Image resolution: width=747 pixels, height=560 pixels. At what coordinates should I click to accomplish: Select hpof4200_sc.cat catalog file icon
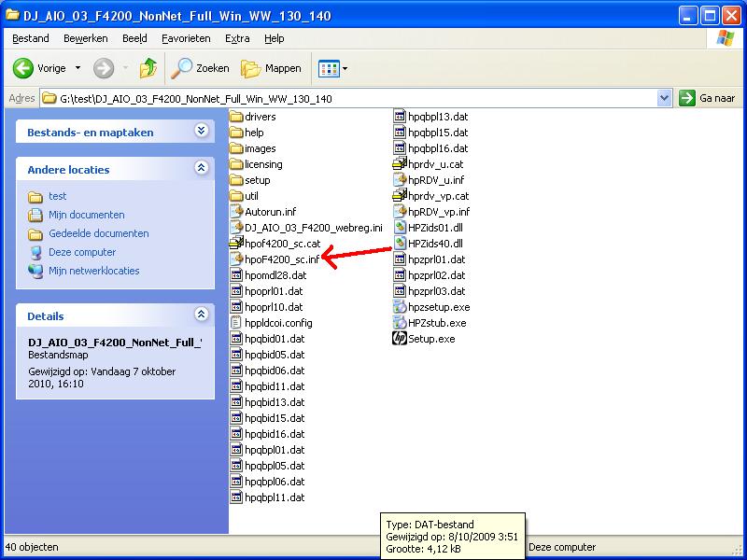pos(236,243)
